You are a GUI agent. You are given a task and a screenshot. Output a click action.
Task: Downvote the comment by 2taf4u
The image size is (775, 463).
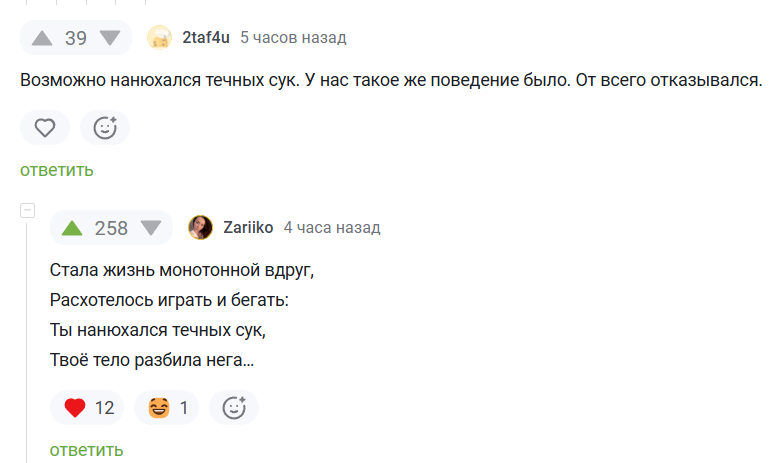[x=109, y=38]
